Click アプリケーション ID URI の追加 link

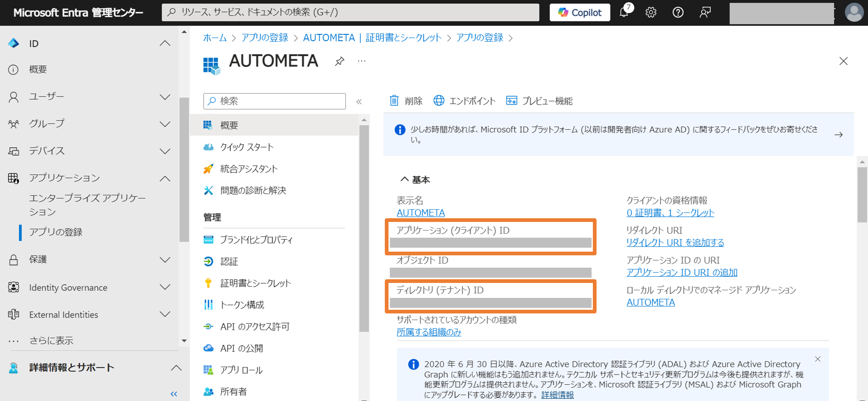tap(682, 272)
